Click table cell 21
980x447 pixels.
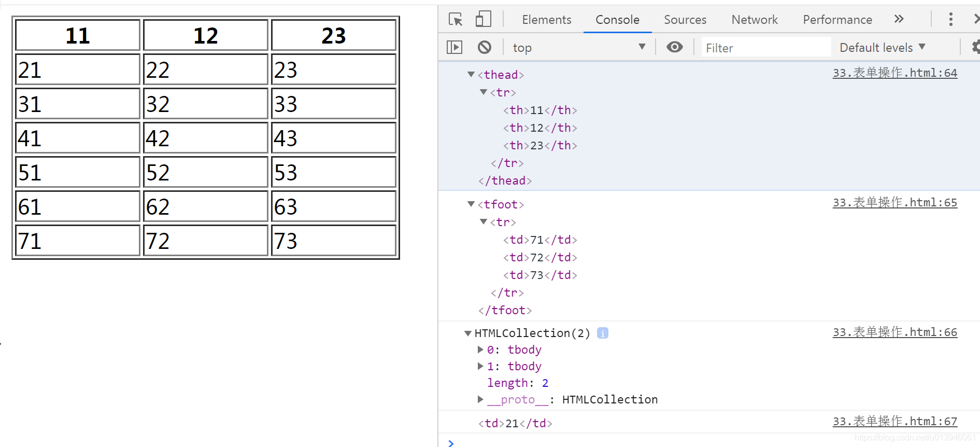(x=78, y=69)
